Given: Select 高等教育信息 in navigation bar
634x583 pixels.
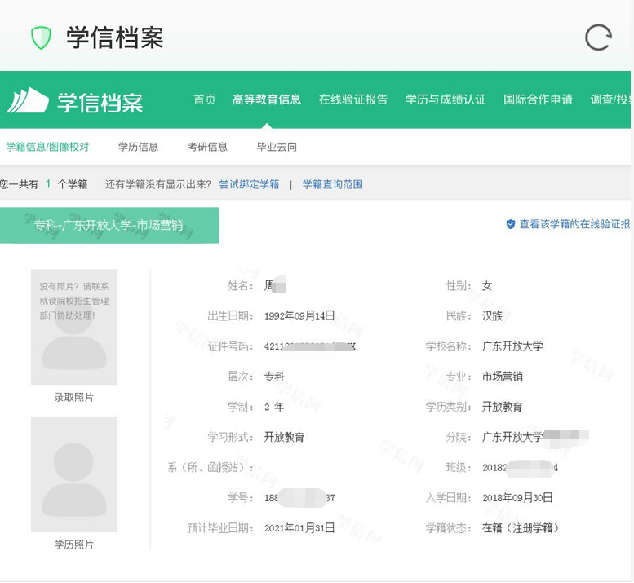Looking at the screenshot, I should [266, 100].
